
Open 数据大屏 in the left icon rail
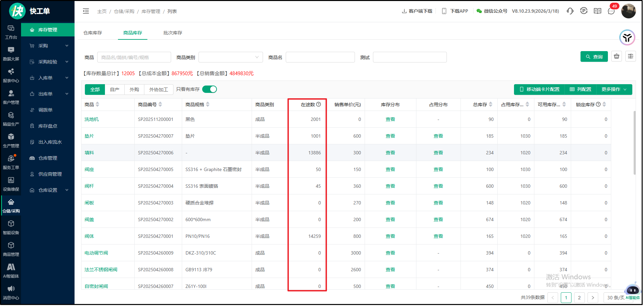11,53
